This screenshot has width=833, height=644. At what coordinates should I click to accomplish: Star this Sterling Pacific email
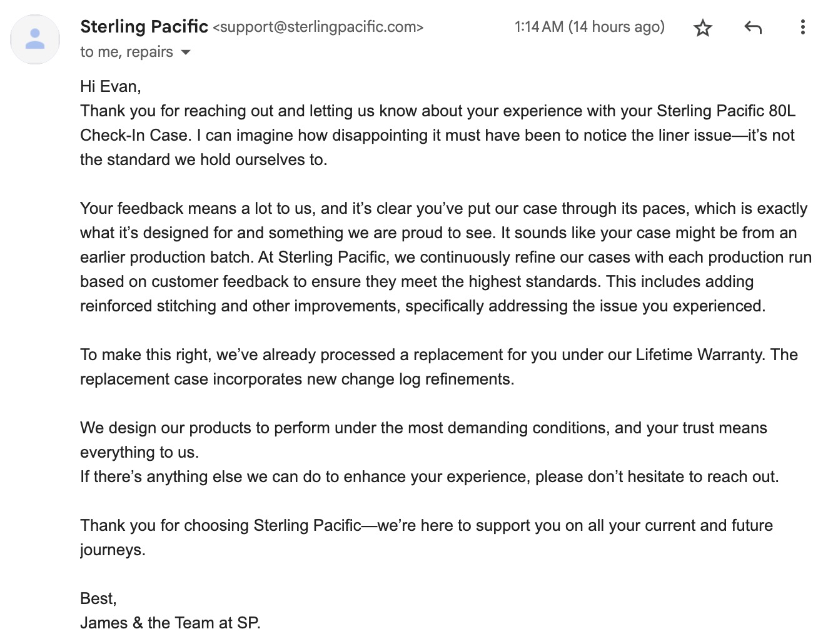coord(703,28)
